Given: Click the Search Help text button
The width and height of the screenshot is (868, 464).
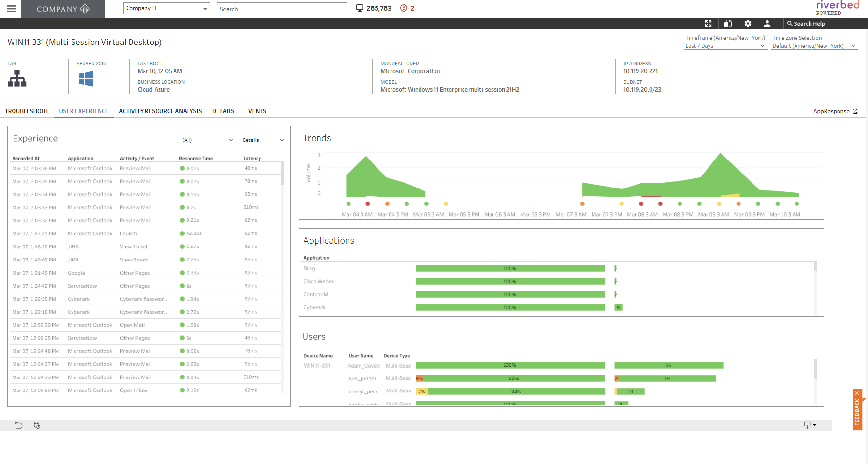Looking at the screenshot, I should click(809, 24).
